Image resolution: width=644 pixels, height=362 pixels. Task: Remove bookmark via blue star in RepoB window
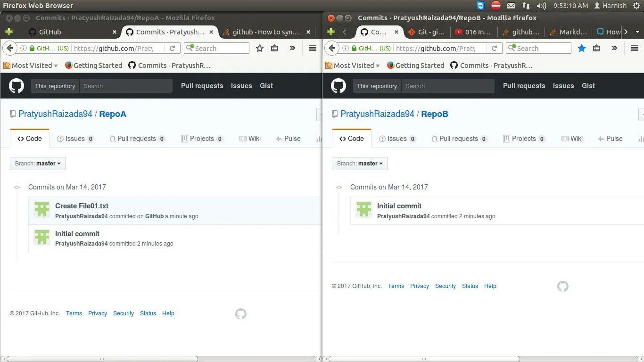[582, 48]
